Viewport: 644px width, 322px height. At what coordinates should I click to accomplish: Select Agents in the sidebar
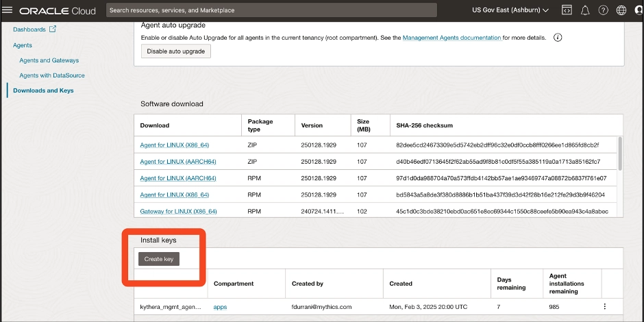click(23, 45)
